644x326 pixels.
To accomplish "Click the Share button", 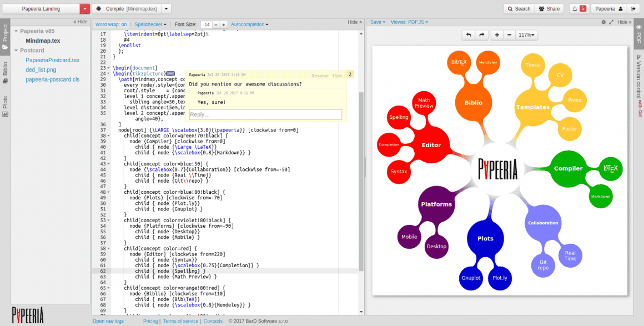I will [549, 9].
